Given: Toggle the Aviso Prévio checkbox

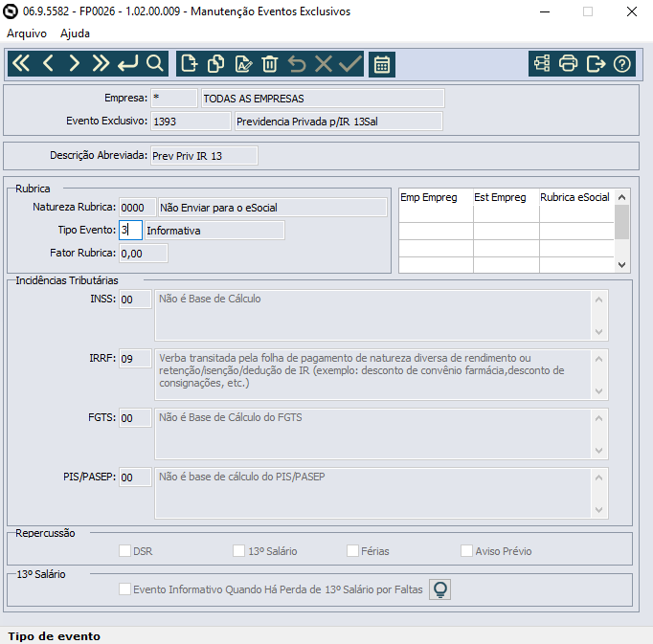Looking at the screenshot, I should tap(466, 551).
